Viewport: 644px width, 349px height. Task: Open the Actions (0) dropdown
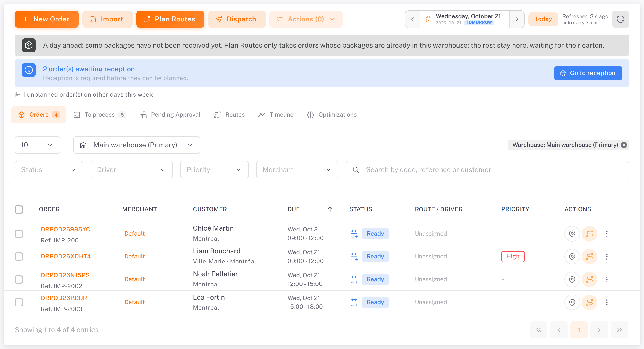click(x=306, y=19)
